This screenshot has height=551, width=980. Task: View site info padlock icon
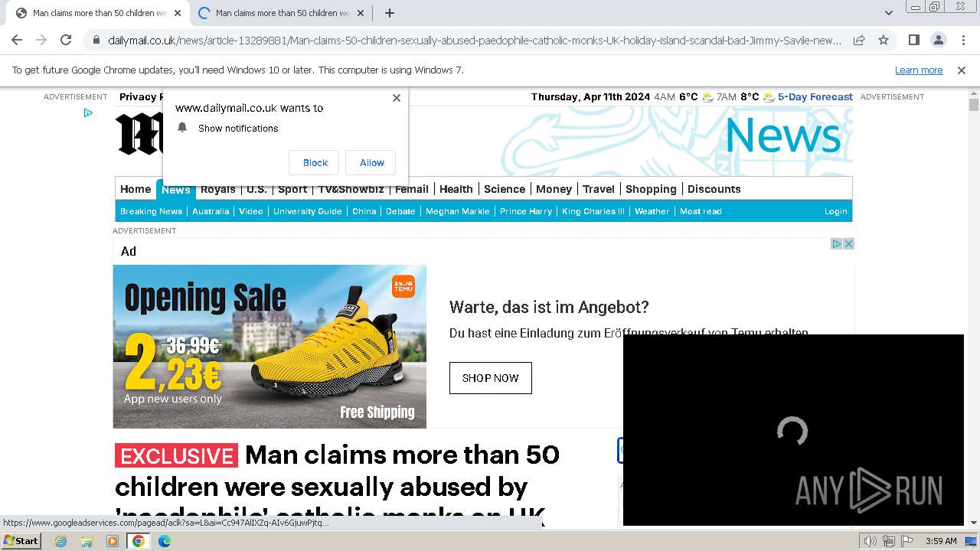[x=95, y=40]
